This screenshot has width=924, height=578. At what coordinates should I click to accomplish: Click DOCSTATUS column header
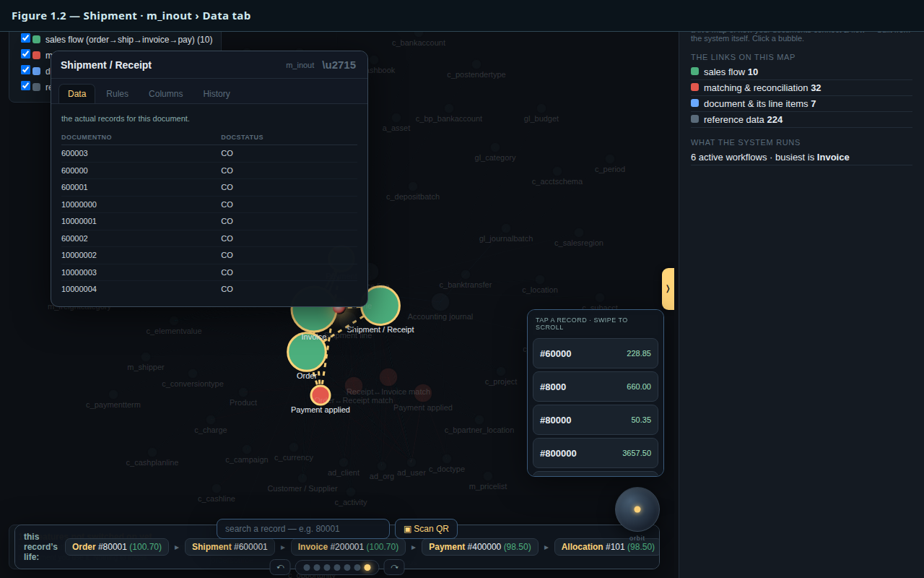(x=242, y=137)
